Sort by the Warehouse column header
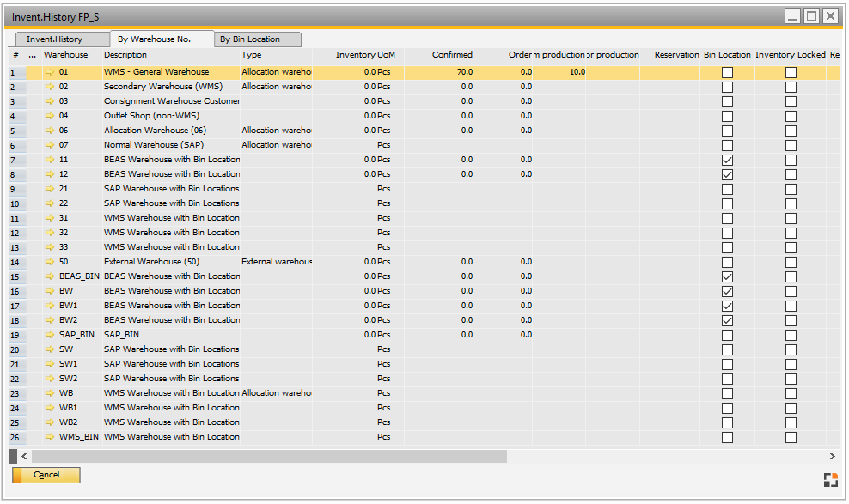 pyautogui.click(x=66, y=55)
